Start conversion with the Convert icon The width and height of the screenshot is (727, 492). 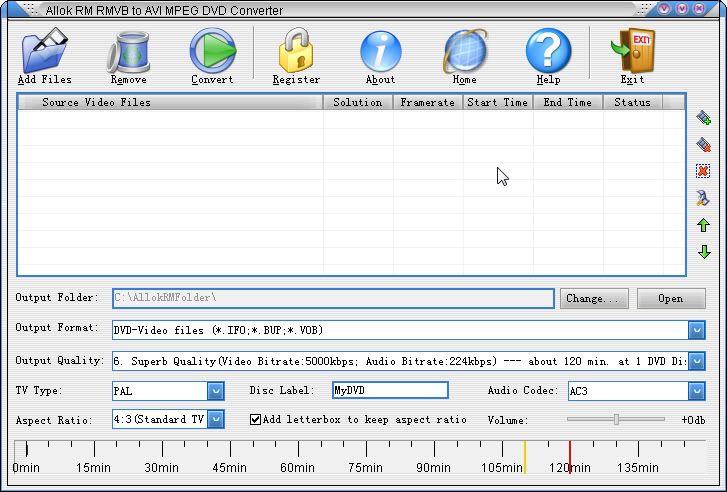[212, 50]
